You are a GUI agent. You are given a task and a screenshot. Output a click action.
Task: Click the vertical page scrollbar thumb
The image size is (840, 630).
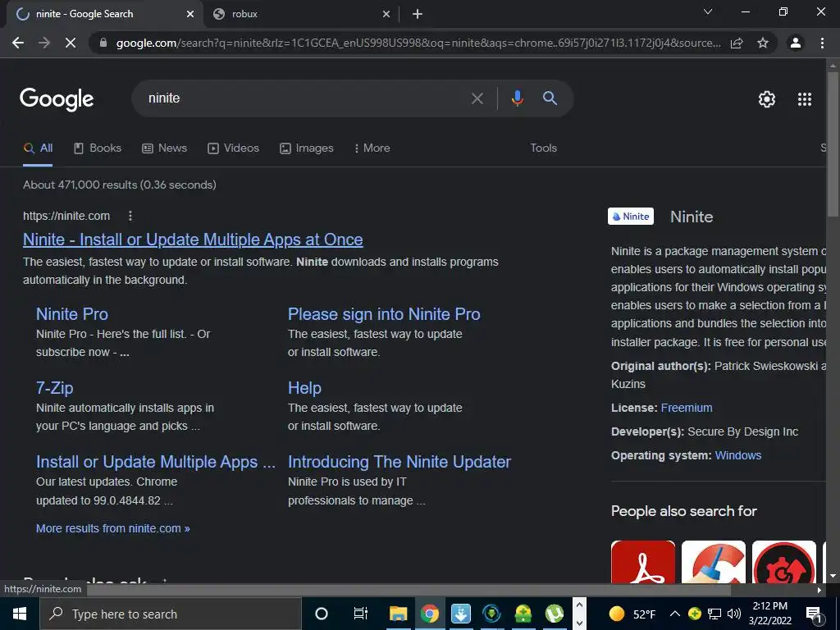(833, 144)
